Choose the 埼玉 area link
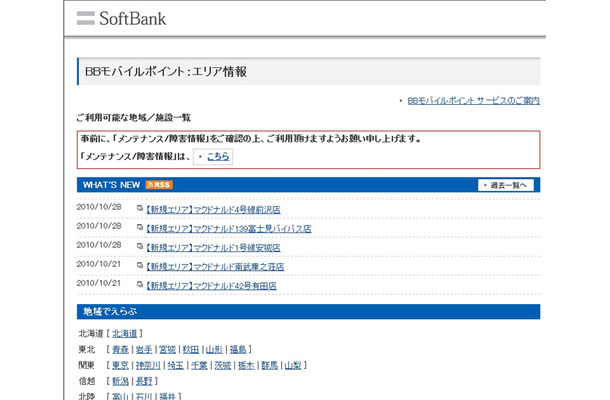This screenshot has height=400, width=610. (x=175, y=365)
